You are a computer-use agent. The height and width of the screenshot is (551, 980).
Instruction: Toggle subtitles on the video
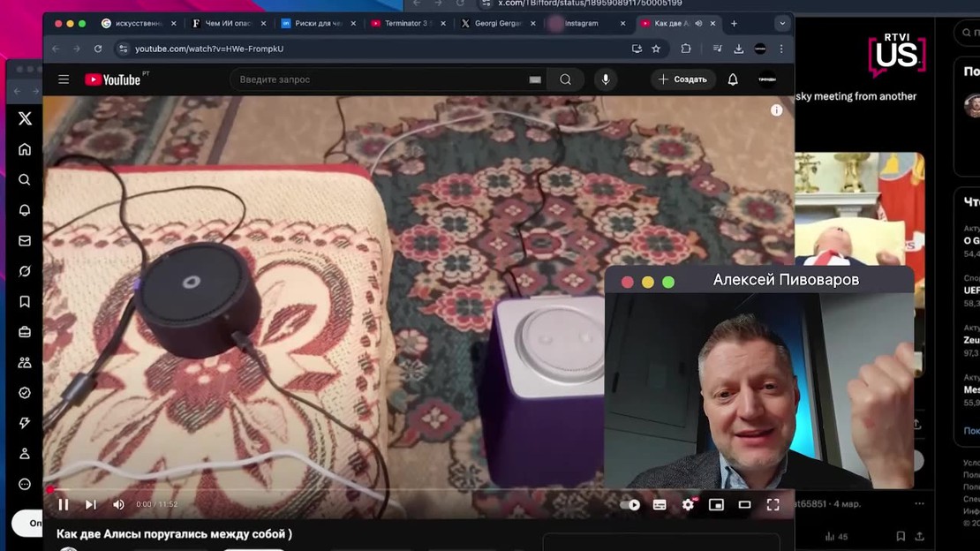coord(660,505)
